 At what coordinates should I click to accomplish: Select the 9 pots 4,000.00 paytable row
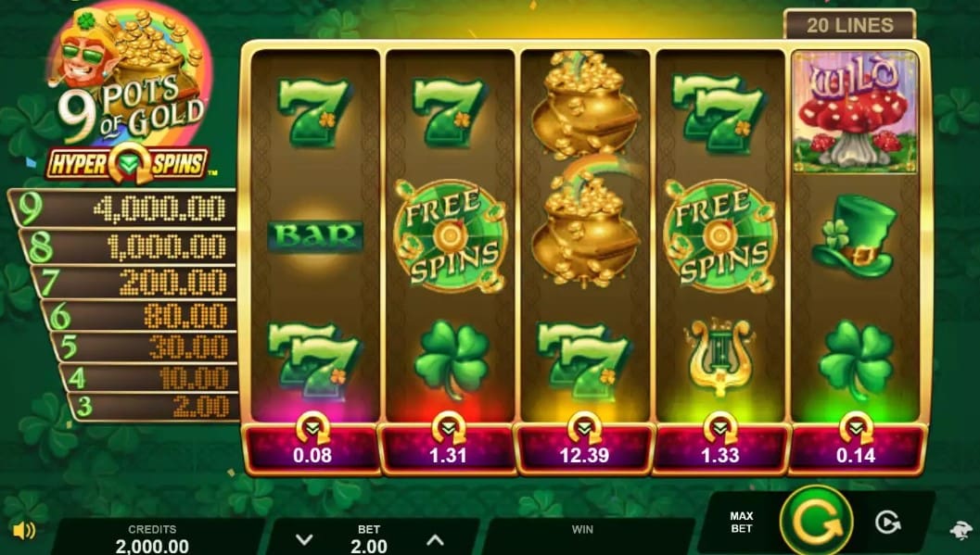(123, 208)
